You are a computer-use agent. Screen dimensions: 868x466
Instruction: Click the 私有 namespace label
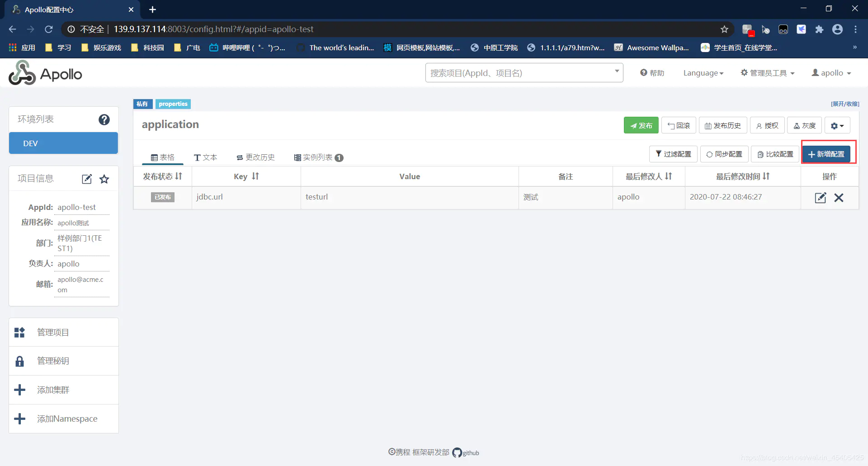pos(142,104)
